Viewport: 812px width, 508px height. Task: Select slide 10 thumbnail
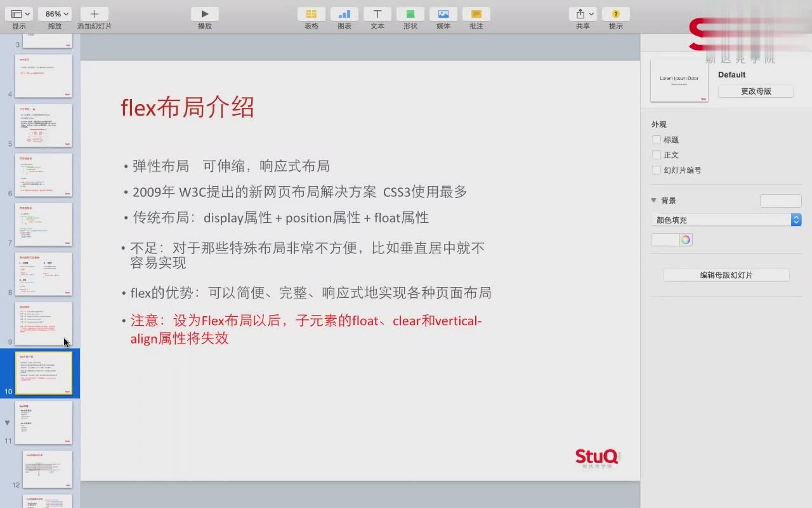click(44, 373)
